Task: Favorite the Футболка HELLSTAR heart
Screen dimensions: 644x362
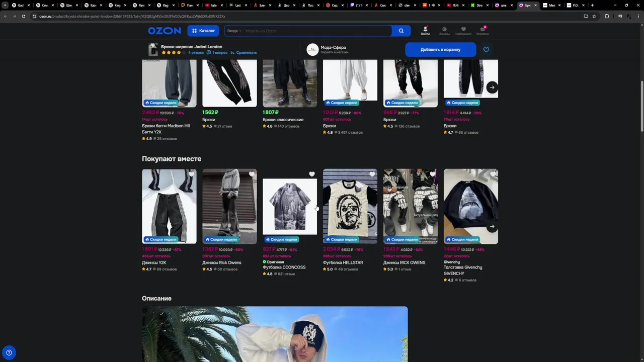Action: pos(372,174)
